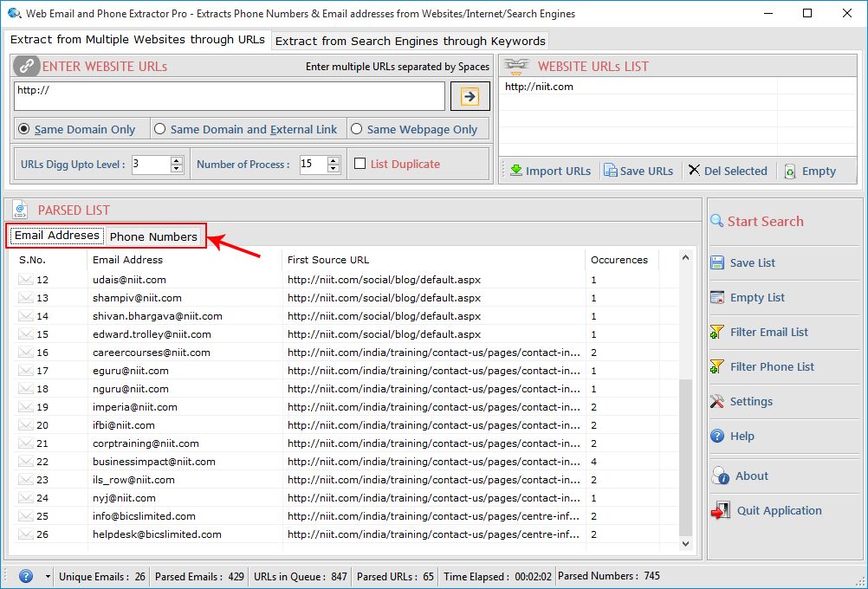
Task: Click the Filter Phone List funnel icon
Action: point(717,366)
